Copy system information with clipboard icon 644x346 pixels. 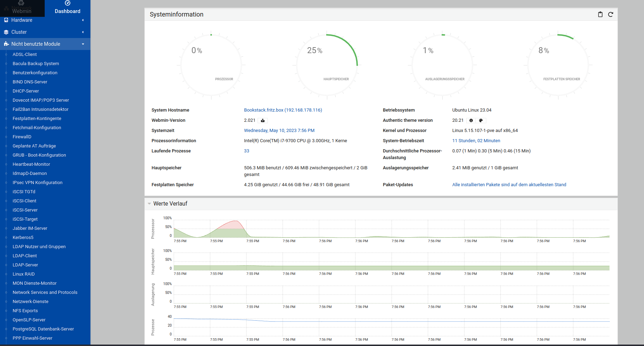600,14
